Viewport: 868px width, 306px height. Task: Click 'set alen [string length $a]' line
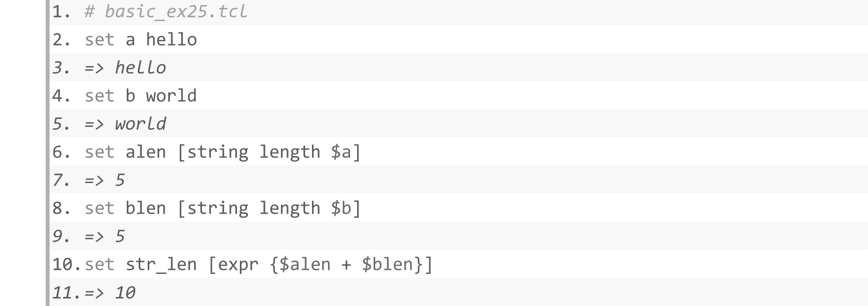pyautogui.click(x=223, y=152)
